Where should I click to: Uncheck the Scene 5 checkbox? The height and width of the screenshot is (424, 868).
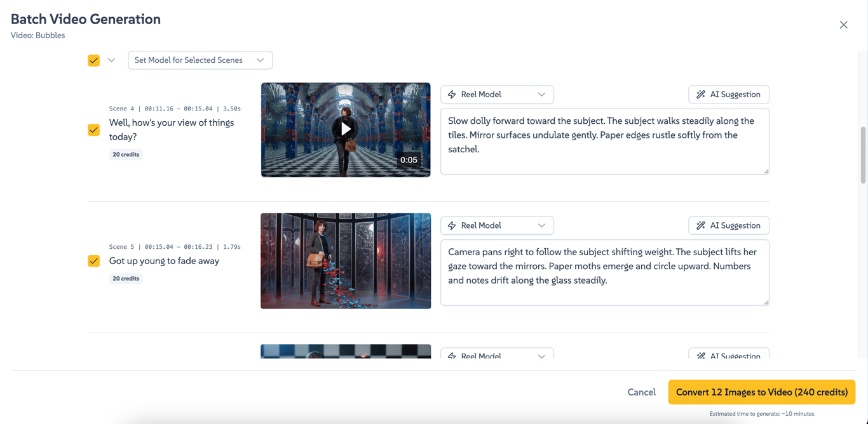point(93,261)
